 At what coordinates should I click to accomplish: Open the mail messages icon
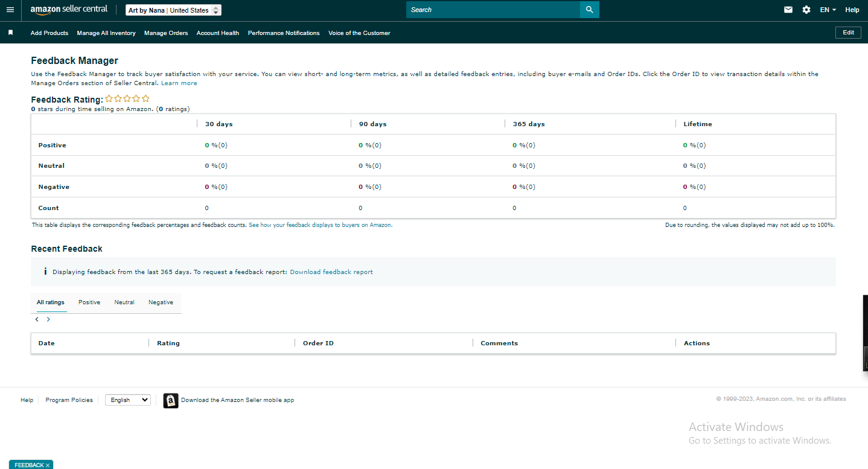788,10
